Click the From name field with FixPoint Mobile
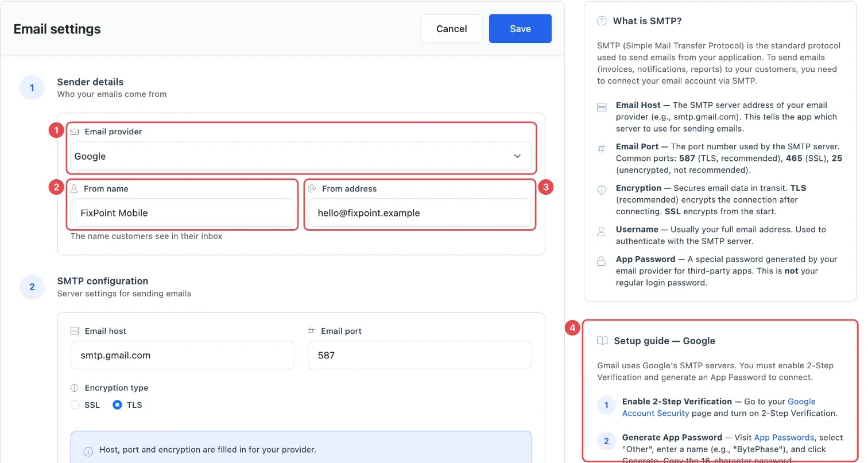 tap(183, 213)
